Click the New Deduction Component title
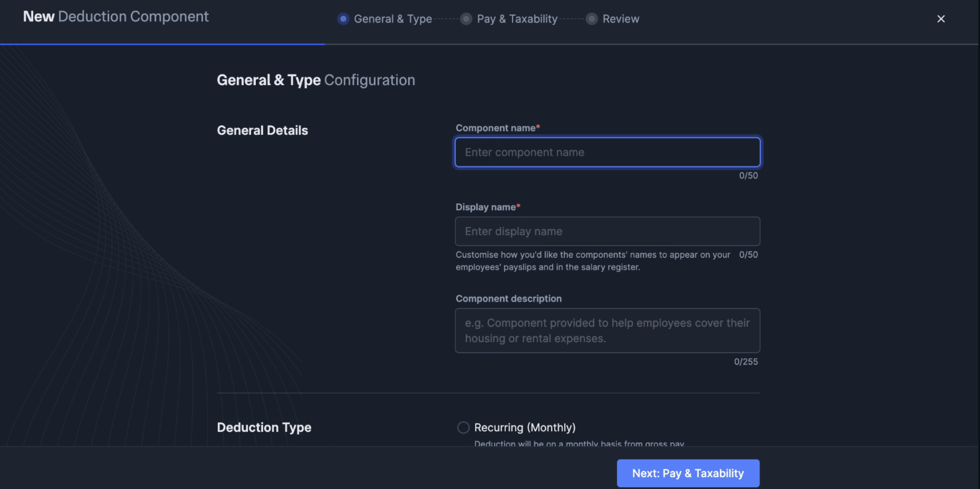Viewport: 980px width, 489px height. (116, 17)
